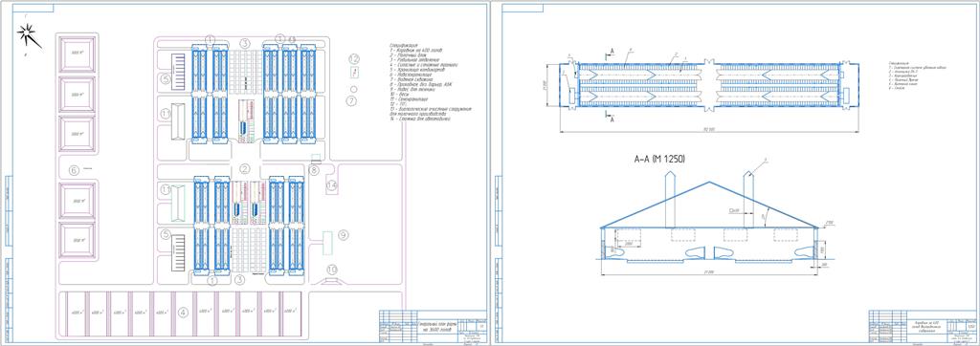
Task: Select the roof apex in section A-A
Action: coord(709,183)
